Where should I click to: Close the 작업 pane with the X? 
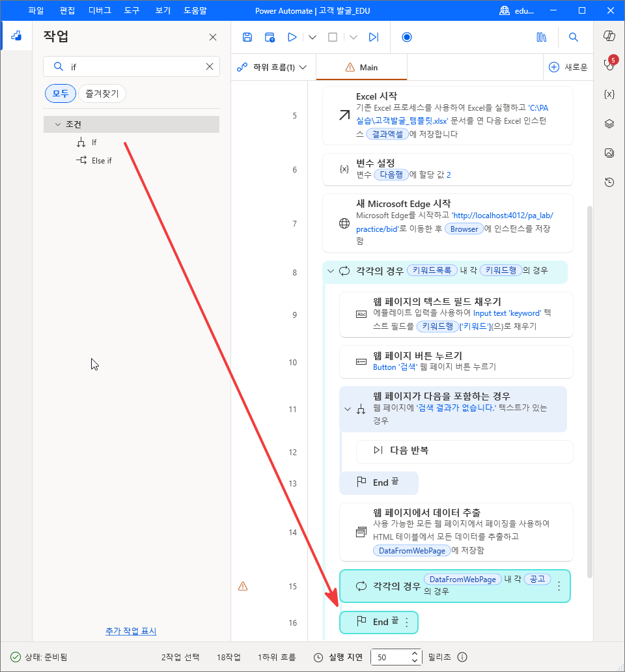pyautogui.click(x=213, y=37)
